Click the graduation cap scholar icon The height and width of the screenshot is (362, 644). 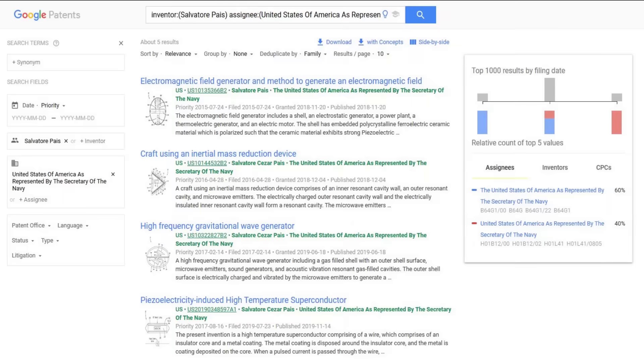pos(396,14)
